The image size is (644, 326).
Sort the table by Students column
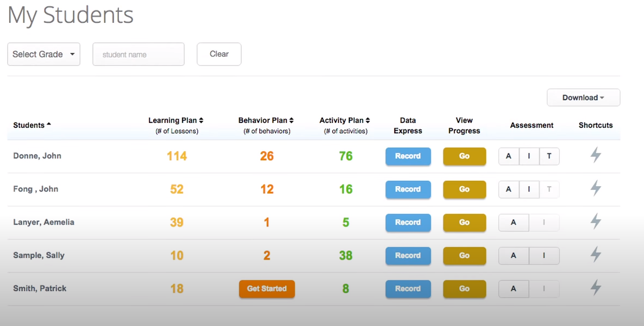(32, 125)
